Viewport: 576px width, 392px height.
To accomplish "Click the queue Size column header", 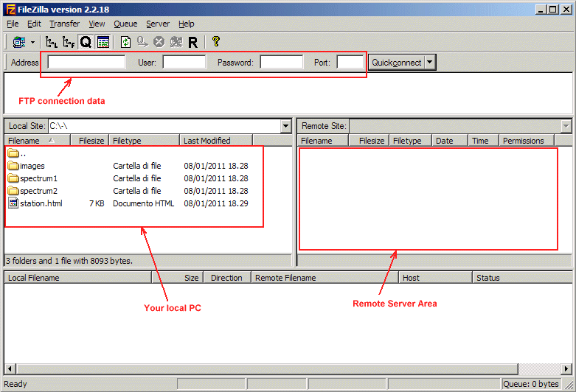I will [x=178, y=278].
